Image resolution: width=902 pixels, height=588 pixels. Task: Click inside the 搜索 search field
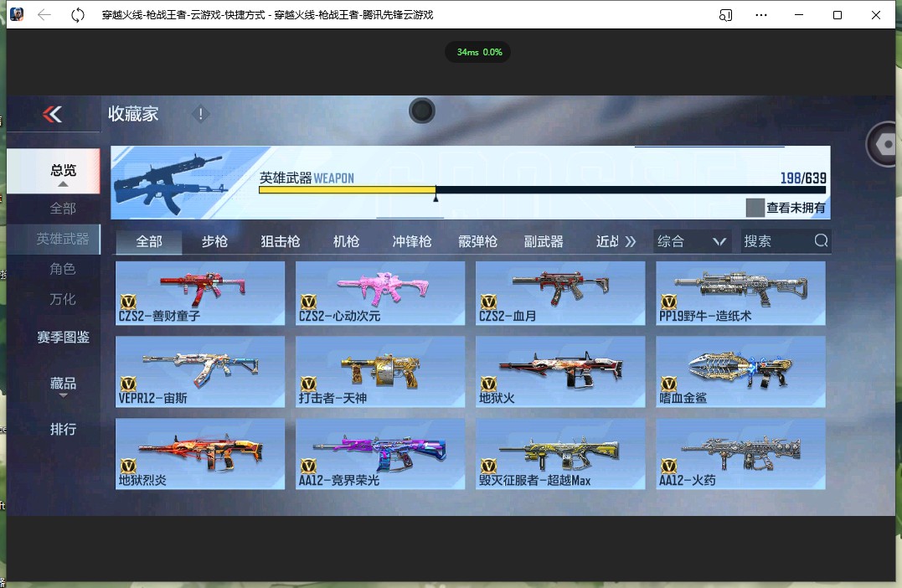[786, 241]
